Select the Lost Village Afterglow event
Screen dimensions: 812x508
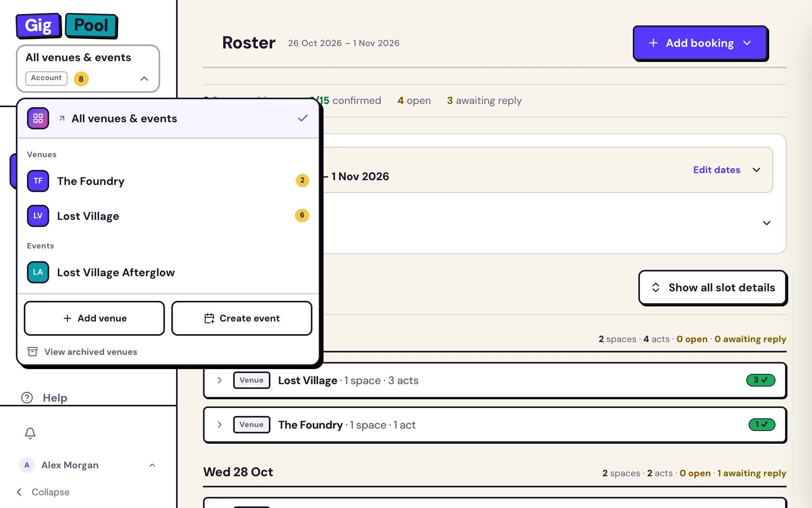(x=168, y=272)
